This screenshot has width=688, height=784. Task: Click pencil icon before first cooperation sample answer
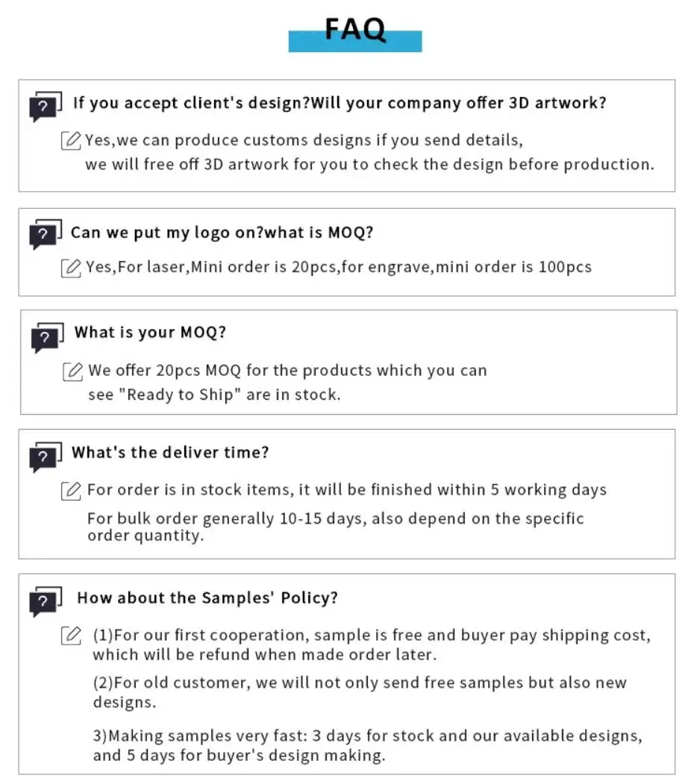pyautogui.click(x=71, y=636)
